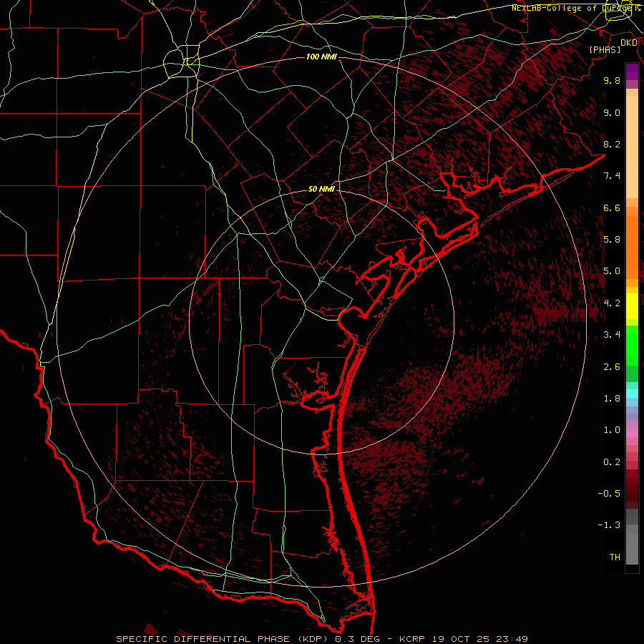The height and width of the screenshot is (644, 644).
Task: Click the '9.0' scale value
Action: (x=612, y=112)
